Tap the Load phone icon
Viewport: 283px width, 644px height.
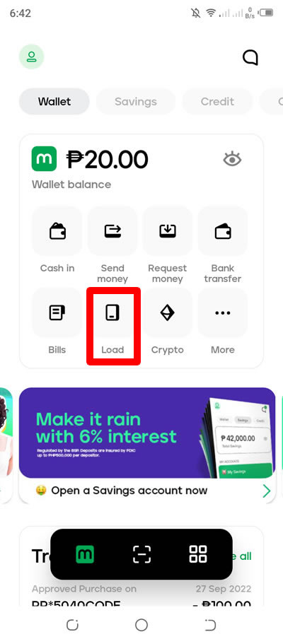(x=112, y=313)
